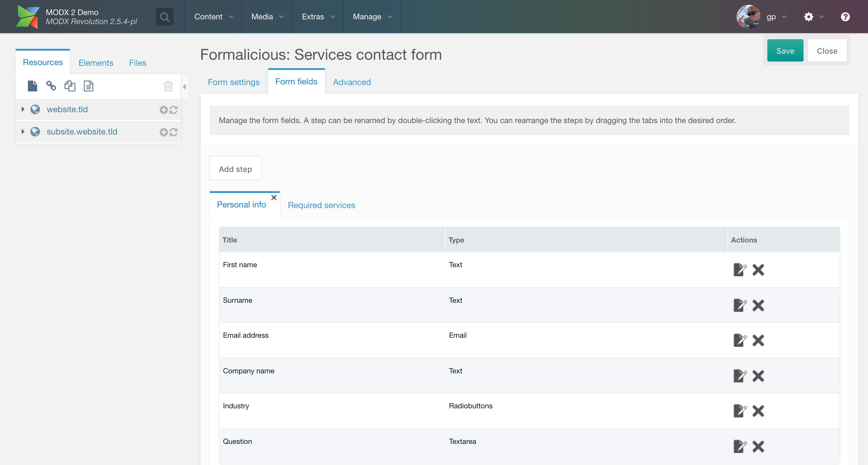868x465 pixels.
Task: Expand the subsite.website.tld tree node
Action: (x=23, y=131)
